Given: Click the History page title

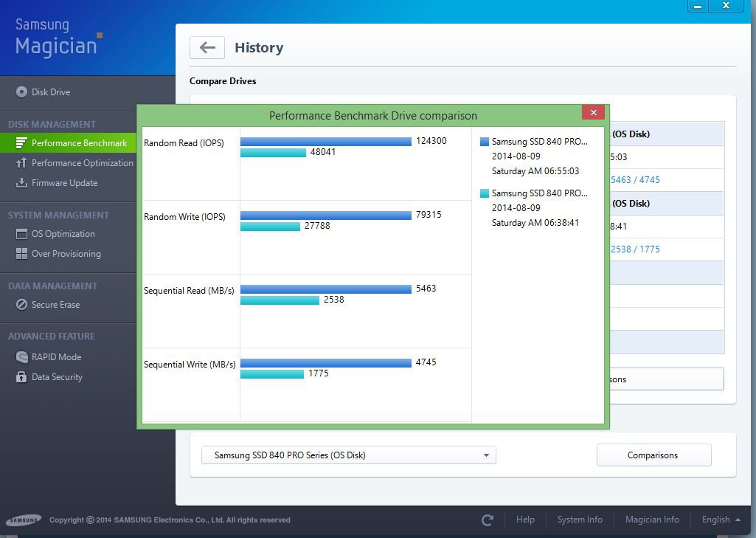Looking at the screenshot, I should pyautogui.click(x=259, y=48).
